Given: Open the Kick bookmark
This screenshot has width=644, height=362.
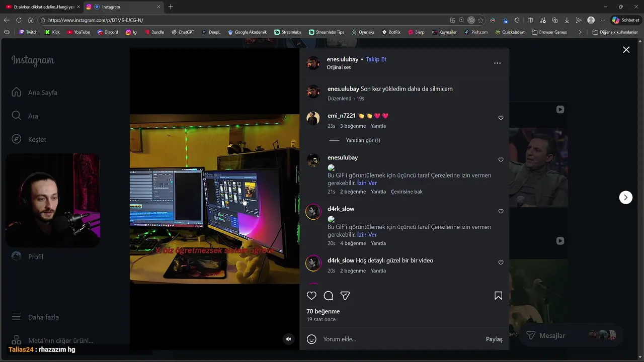Looking at the screenshot, I should point(52,32).
